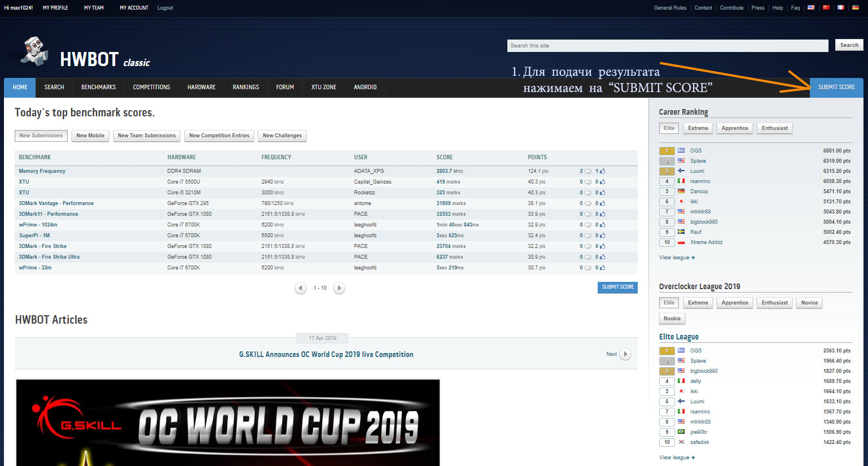The image size is (868, 466).
Task: Open OGS profile in Career Ranking
Action: tap(696, 151)
